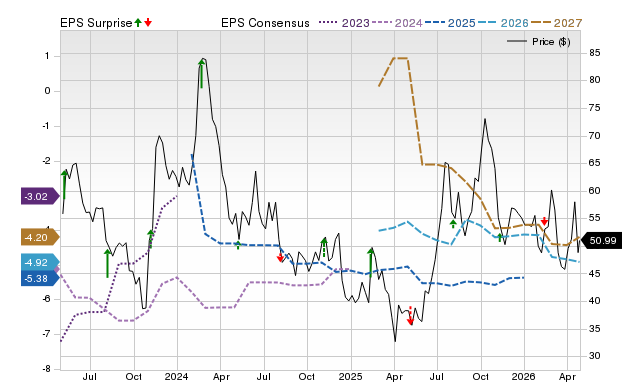Click the 85 price axis label
This screenshot has width=640, height=382.
coord(595,53)
